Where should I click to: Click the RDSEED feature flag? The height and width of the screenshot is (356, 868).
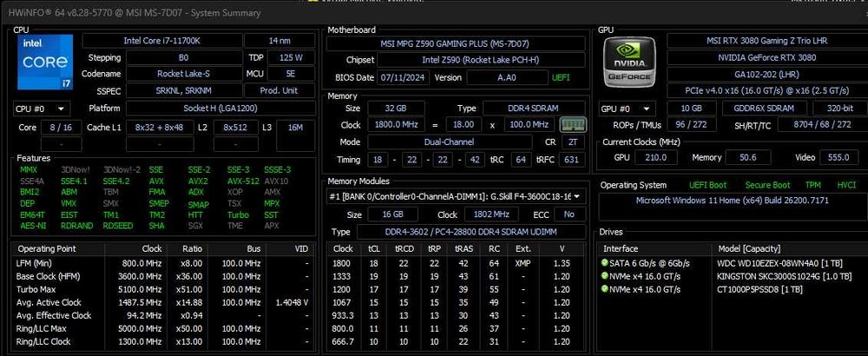117,226
